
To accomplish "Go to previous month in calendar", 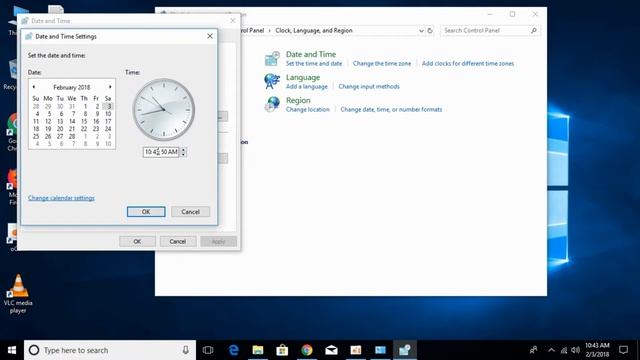I will click(34, 87).
